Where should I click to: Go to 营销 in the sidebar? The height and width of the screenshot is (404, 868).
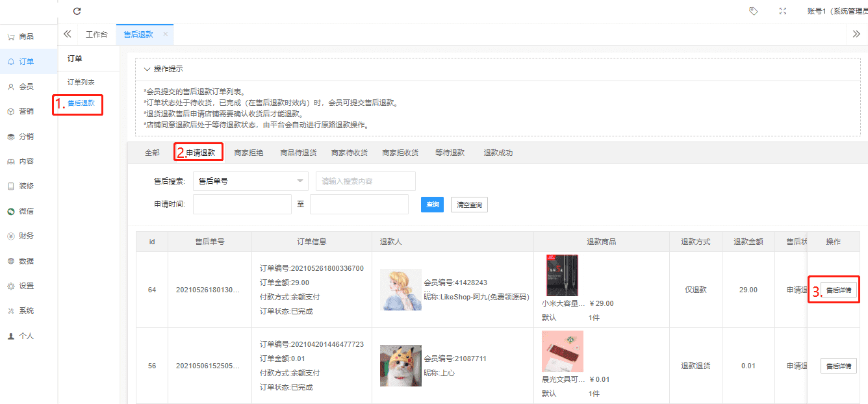(x=26, y=111)
